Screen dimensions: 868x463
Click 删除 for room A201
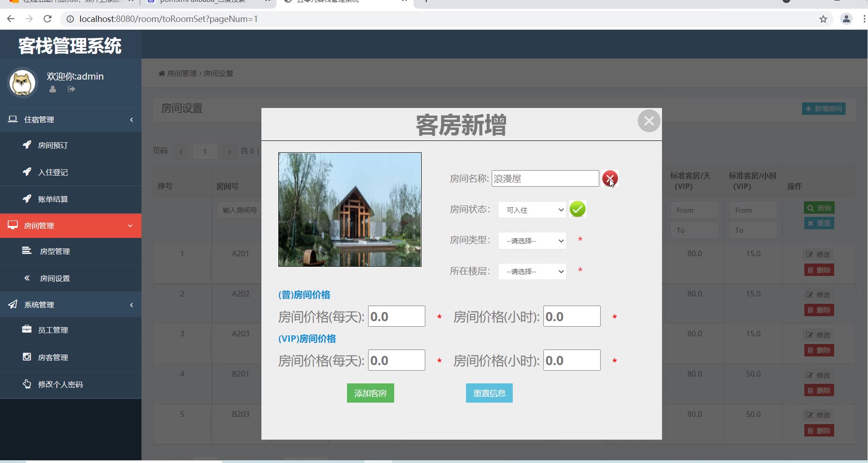pyautogui.click(x=819, y=270)
